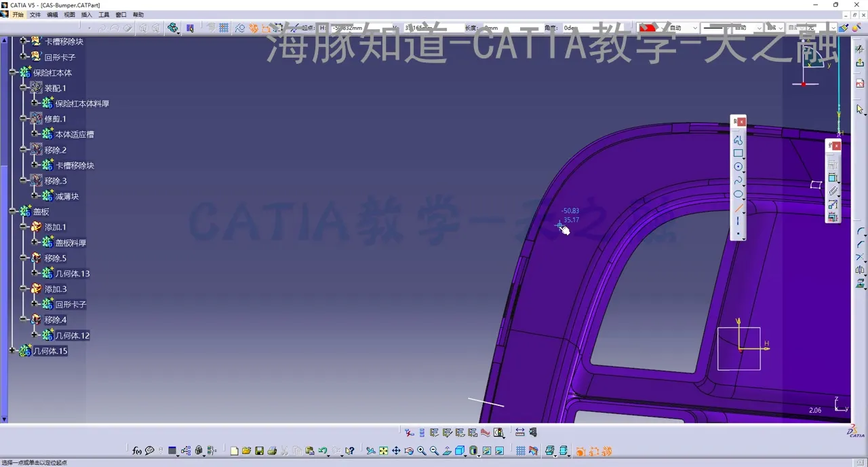Click the Corner tool in right toolbar
The height and width of the screenshot is (467, 868).
click(861, 231)
